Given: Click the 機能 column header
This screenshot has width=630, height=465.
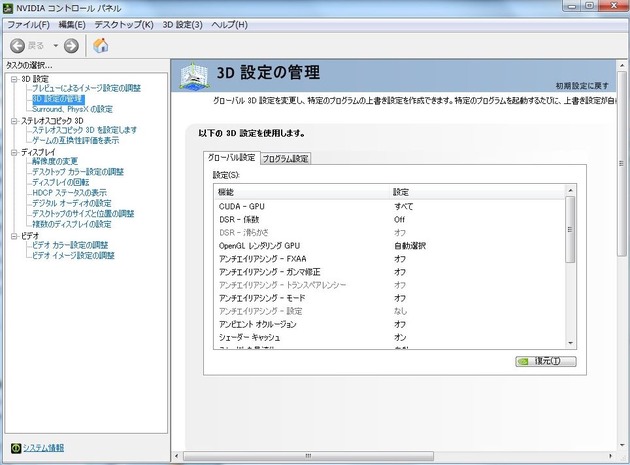Looking at the screenshot, I should 302,193.
